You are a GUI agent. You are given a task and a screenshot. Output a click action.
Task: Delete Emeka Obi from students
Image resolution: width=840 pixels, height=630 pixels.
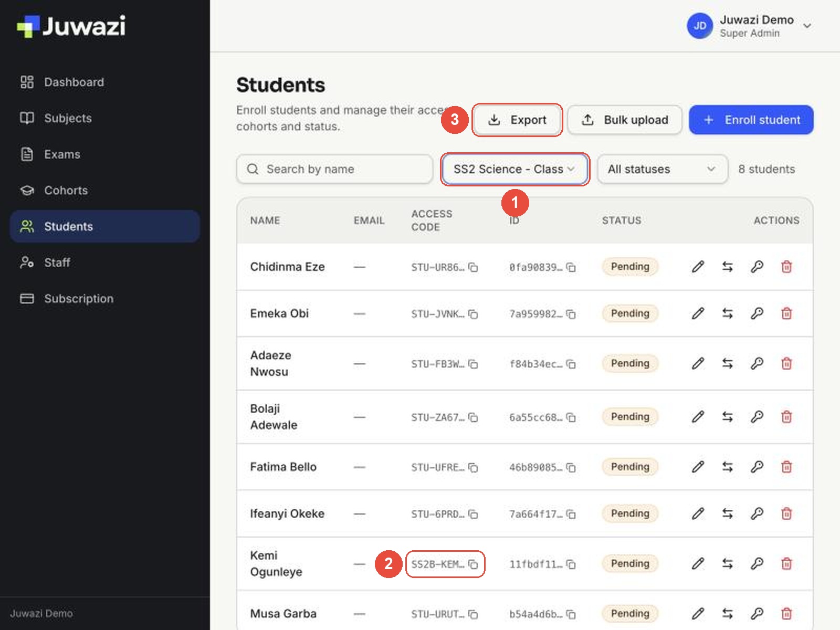[x=786, y=313]
